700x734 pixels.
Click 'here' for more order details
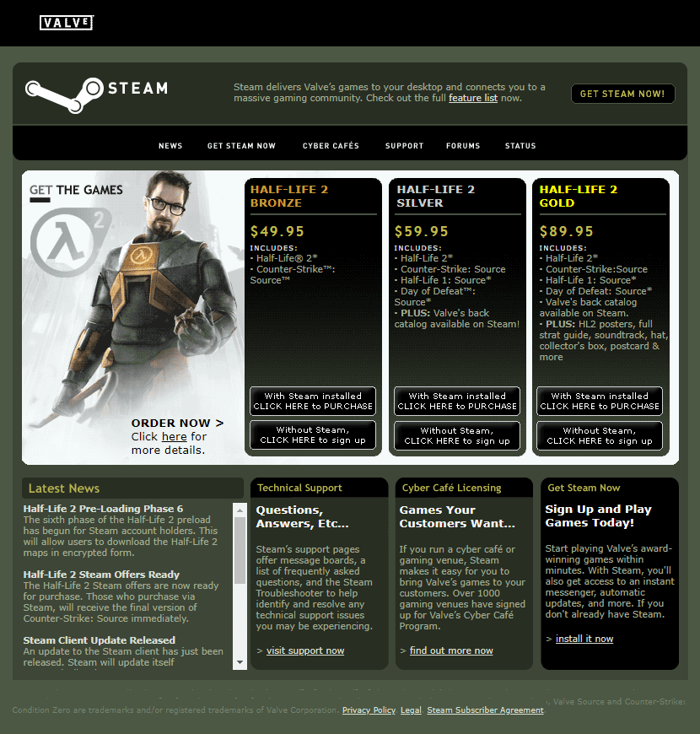click(x=174, y=436)
